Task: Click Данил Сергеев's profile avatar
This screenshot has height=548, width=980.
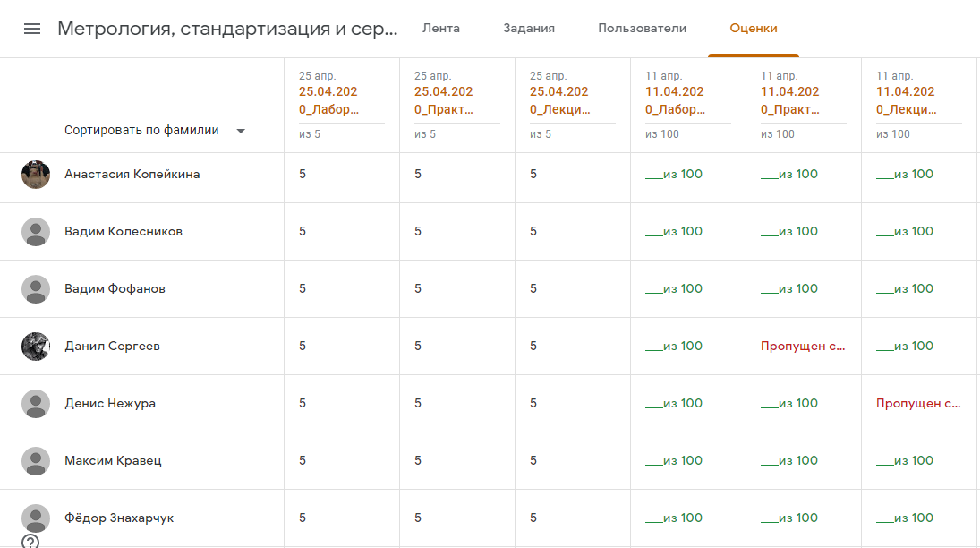Action: 36,347
